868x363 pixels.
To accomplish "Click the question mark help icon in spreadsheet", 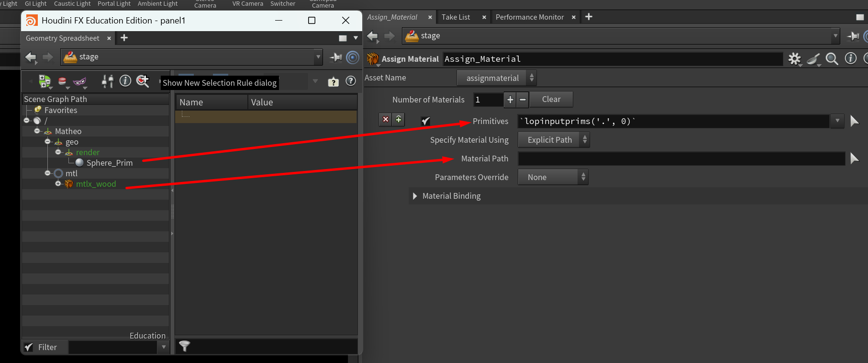I will click(351, 81).
